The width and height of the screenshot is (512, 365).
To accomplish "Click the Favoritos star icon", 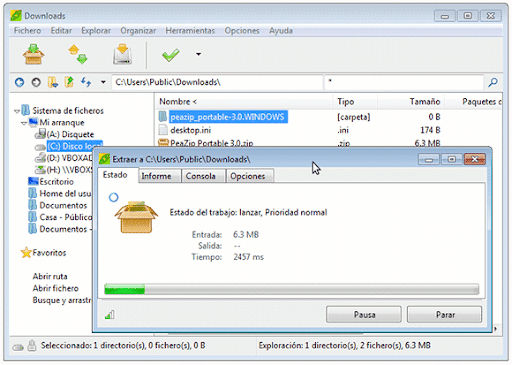I will [26, 253].
